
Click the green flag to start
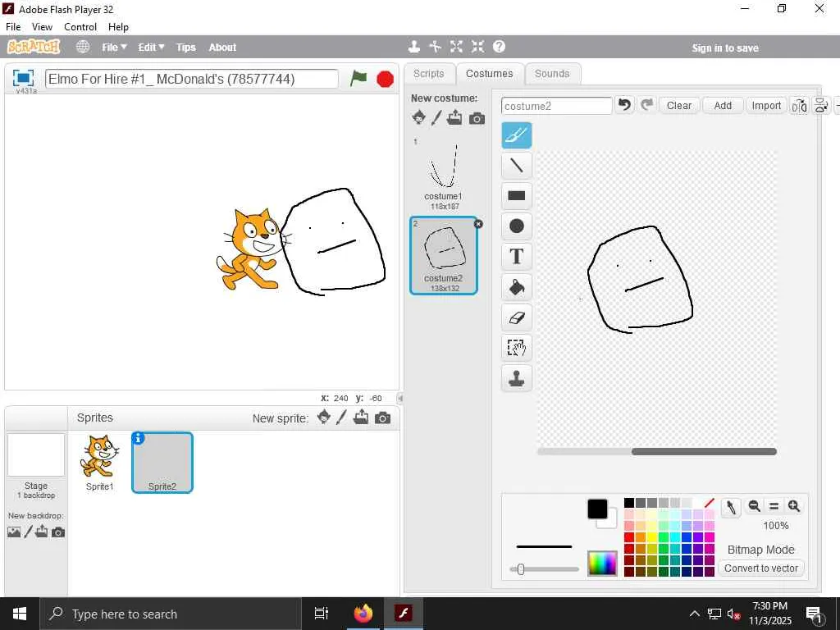pos(358,79)
